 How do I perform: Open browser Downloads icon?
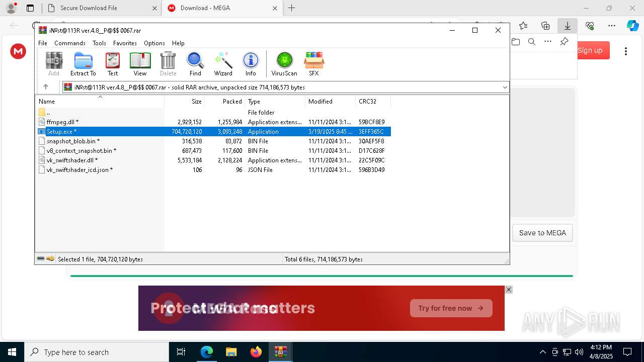click(568, 26)
